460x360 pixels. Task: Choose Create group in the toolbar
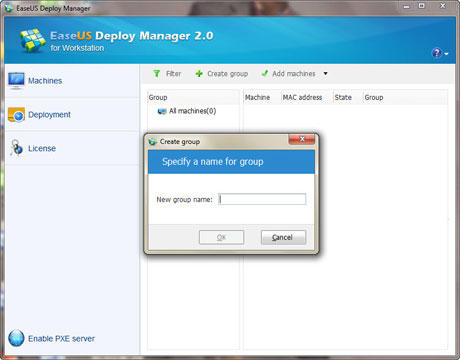228,74
